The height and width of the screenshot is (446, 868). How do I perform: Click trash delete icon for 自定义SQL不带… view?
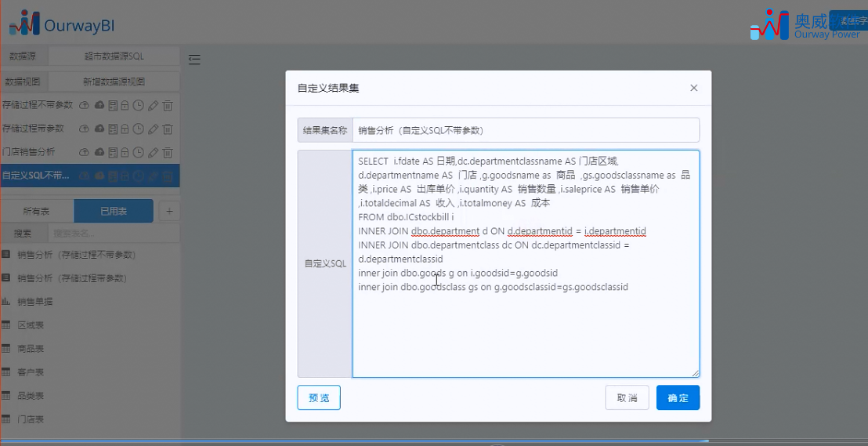168,176
